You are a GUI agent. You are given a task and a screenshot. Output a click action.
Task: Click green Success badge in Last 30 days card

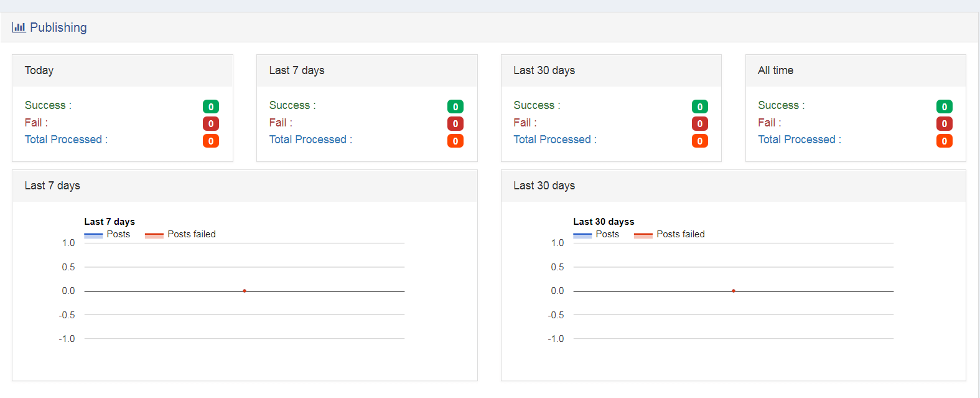coord(700,107)
